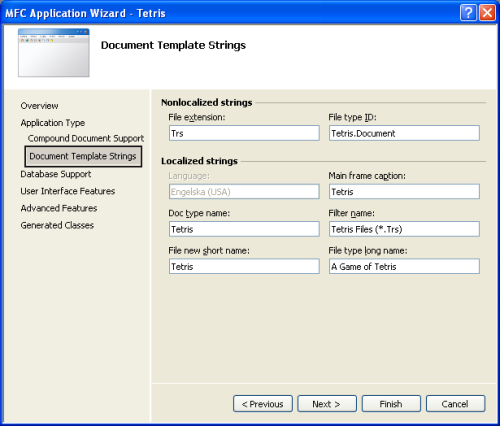Click the Document Template Strings page title

173,45
